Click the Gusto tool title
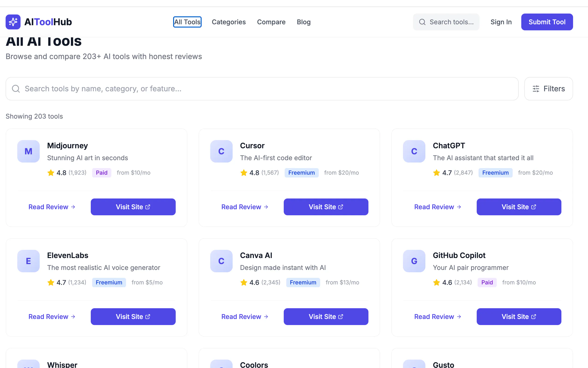This screenshot has width=588, height=368. click(443, 364)
